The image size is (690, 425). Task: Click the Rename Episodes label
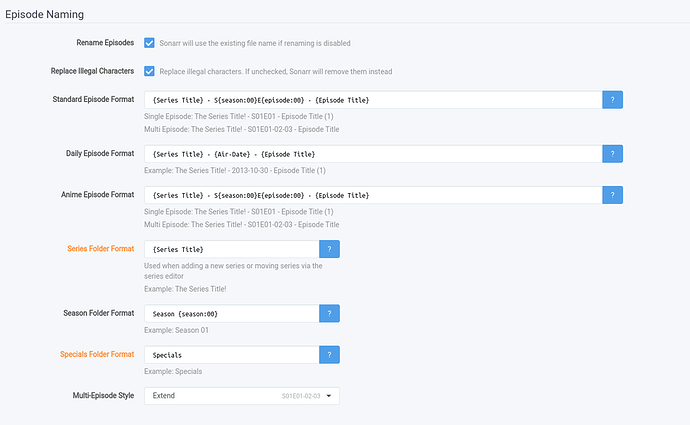[x=105, y=43]
